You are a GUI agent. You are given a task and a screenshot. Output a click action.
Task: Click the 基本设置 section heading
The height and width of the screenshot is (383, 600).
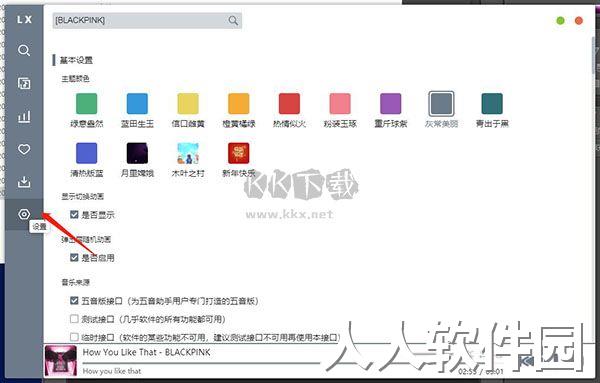[x=76, y=60]
